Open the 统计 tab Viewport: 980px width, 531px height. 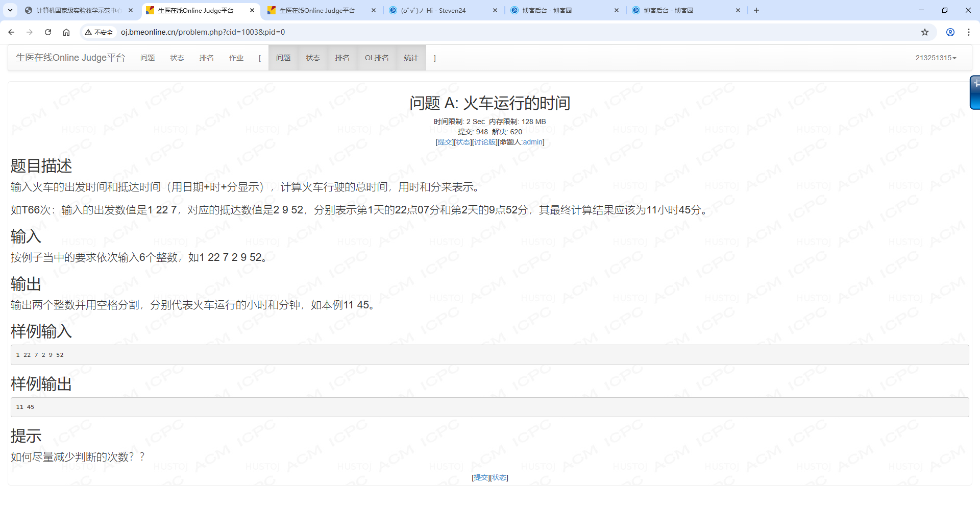[x=411, y=58]
